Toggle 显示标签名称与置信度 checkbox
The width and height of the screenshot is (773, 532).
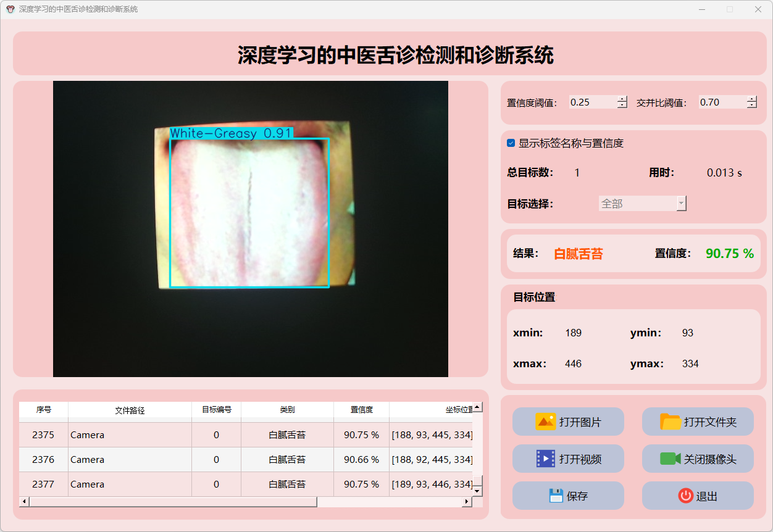[511, 143]
